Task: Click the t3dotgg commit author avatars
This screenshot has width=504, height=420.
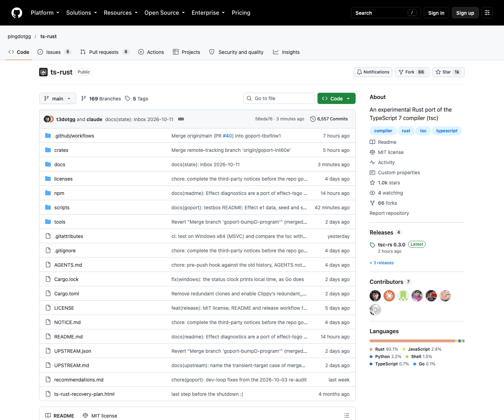Action: 49,119
